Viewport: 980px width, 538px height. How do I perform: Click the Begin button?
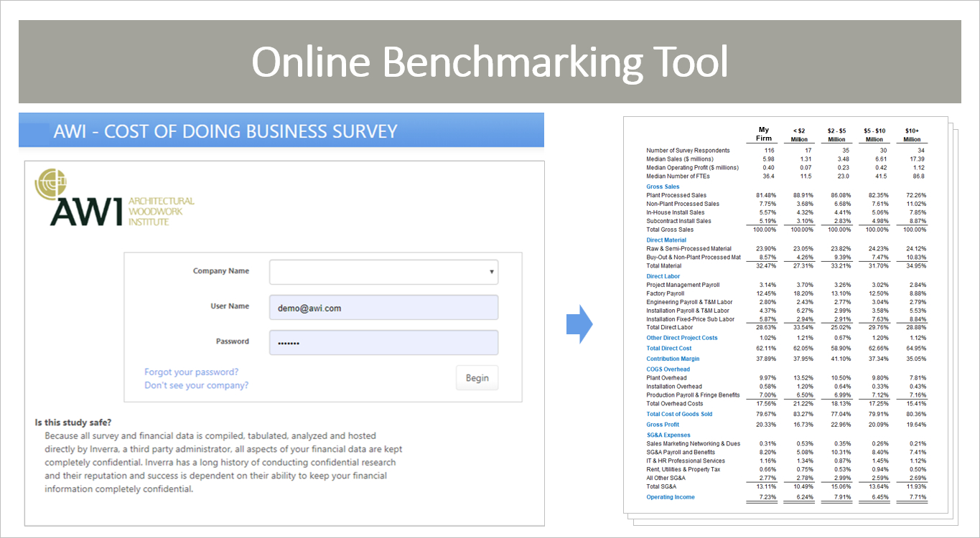[x=477, y=378]
